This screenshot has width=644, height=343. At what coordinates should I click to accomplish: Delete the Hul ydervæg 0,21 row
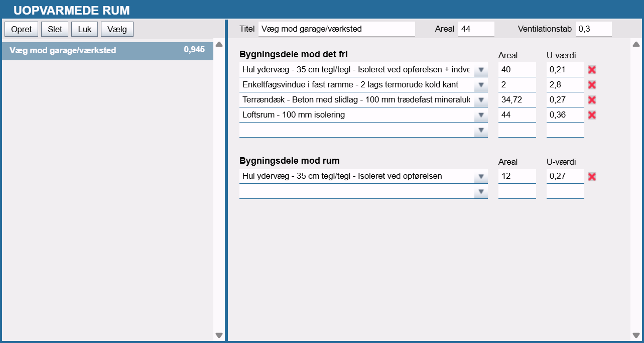tap(592, 70)
